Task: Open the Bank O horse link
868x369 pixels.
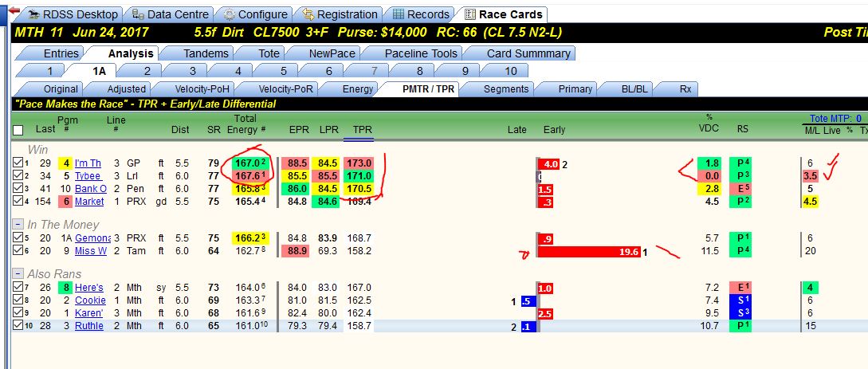Action: coord(90,189)
